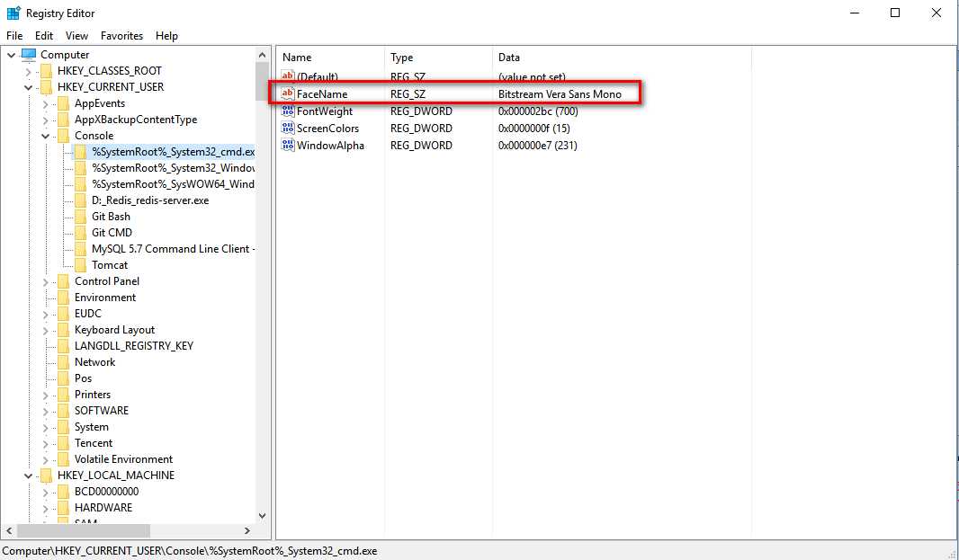The image size is (959, 560).
Task: Click the 'Bitstream Vera Sans Mono' data value
Action: click(560, 94)
